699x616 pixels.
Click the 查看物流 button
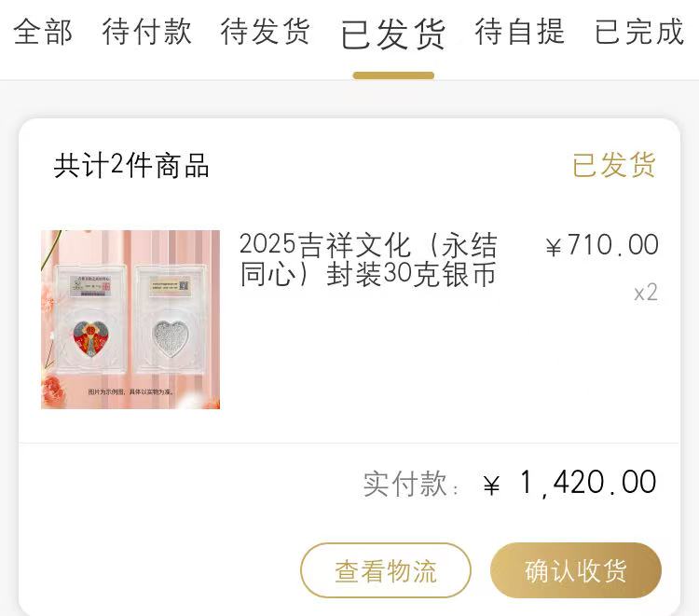coord(386,570)
